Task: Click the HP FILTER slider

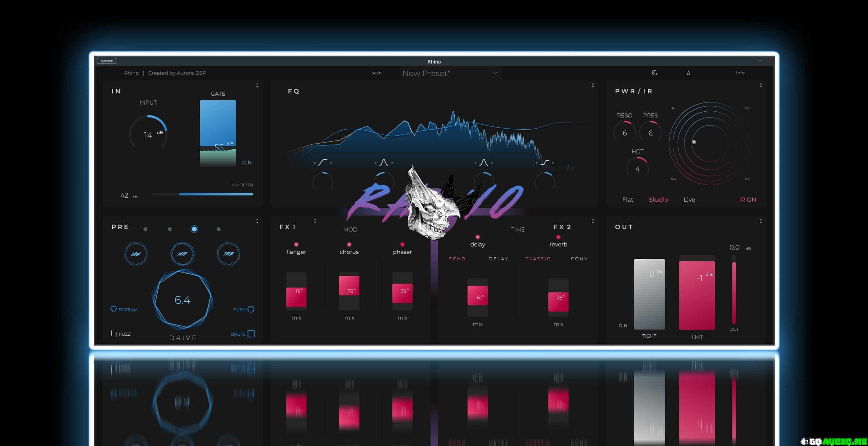Action: point(202,194)
